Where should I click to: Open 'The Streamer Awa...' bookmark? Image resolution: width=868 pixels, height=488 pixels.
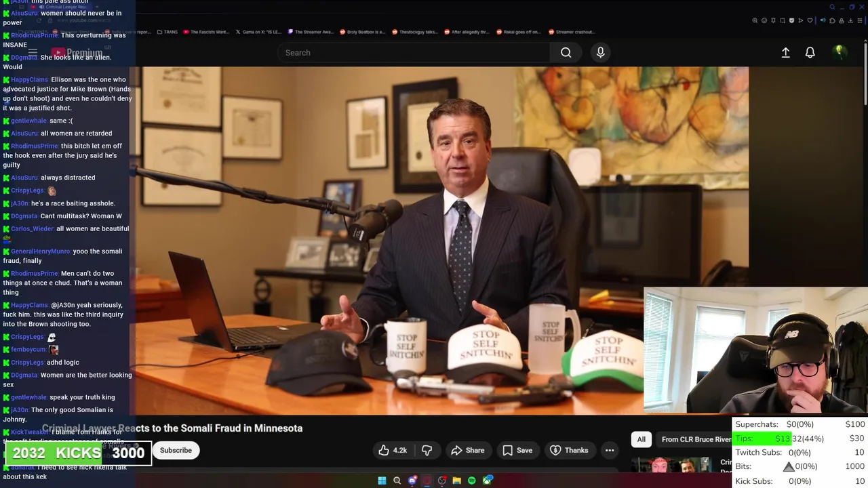(x=311, y=32)
